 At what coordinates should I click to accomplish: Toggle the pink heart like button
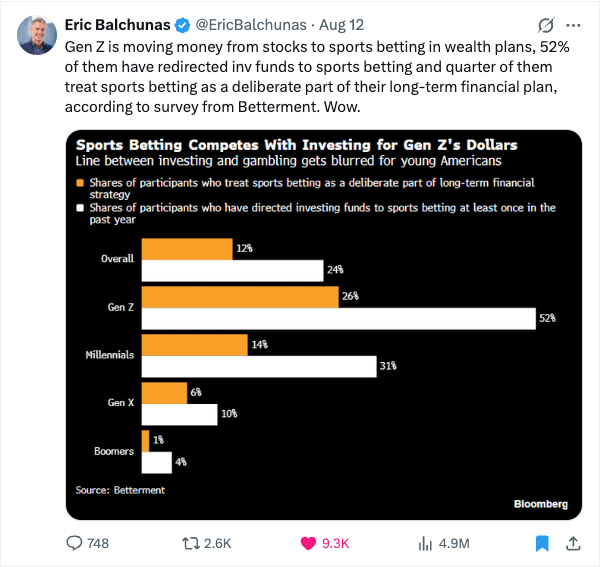pyautogui.click(x=308, y=543)
